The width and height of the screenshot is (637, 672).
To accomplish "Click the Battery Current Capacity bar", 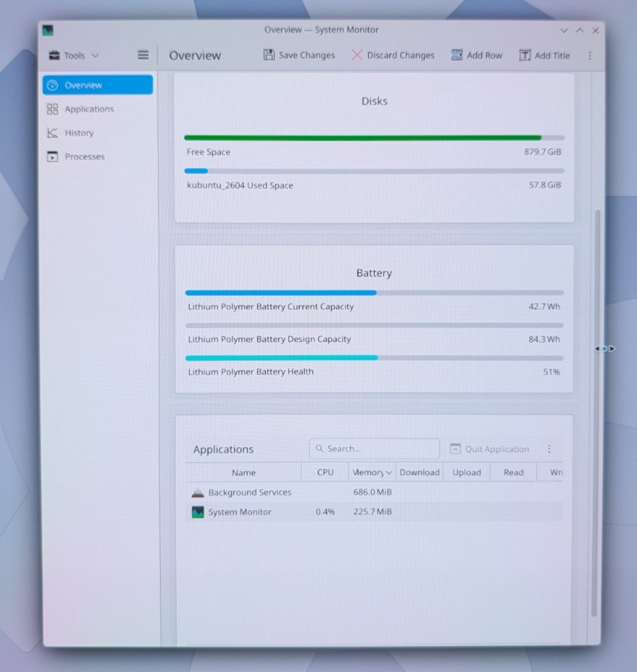I will click(374, 293).
